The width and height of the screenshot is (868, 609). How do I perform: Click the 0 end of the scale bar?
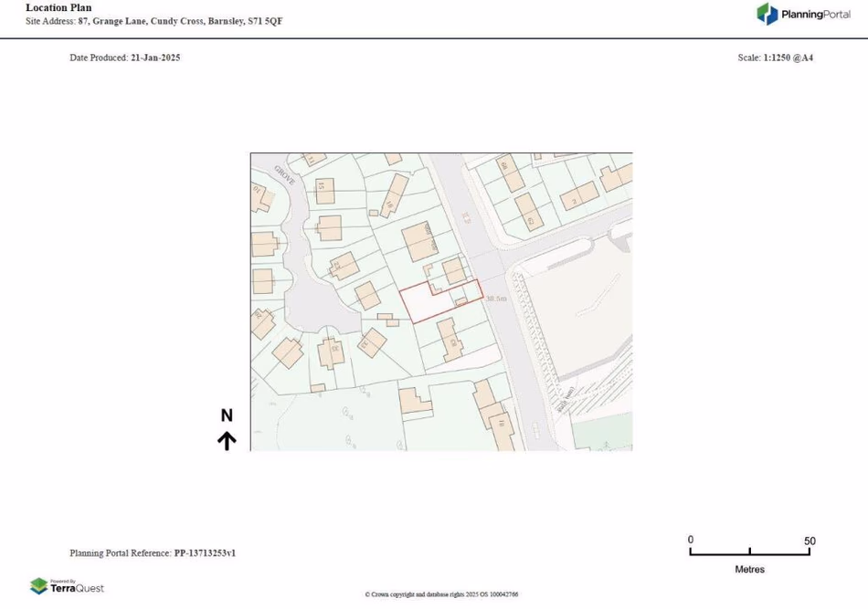pos(691,541)
